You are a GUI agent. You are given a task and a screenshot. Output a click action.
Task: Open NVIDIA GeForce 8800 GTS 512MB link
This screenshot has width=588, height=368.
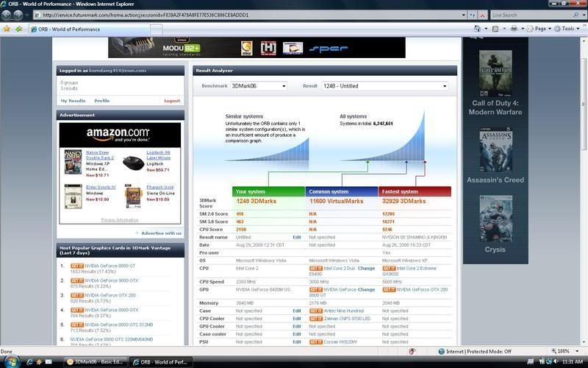[118, 325]
